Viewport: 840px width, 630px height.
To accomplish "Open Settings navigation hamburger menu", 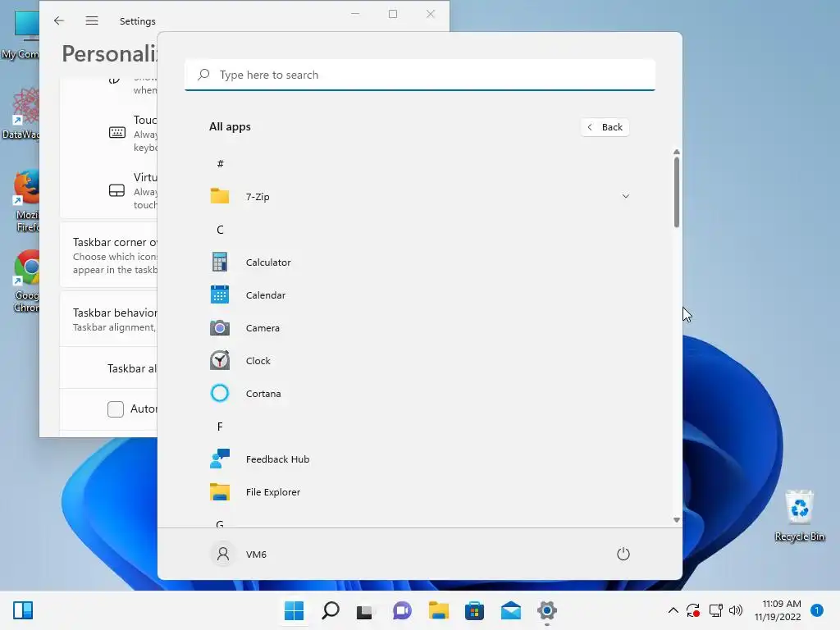I will pos(92,21).
